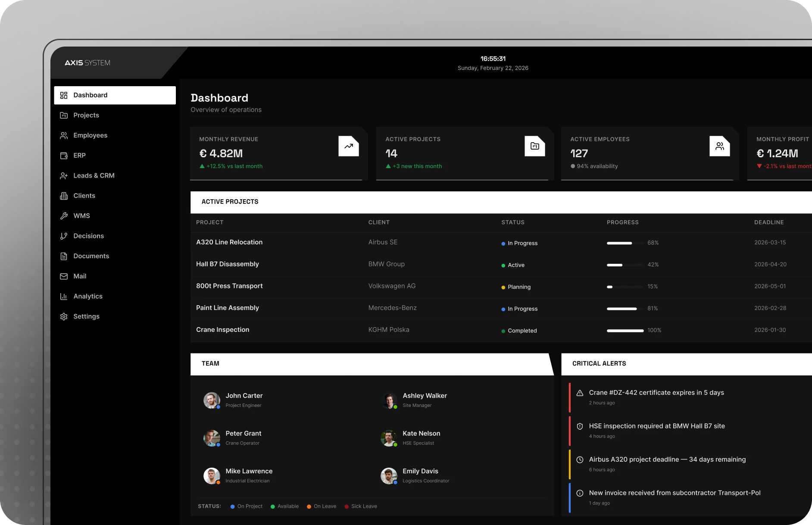Click the Monthly Revenue trend arrow icon
The height and width of the screenshot is (525, 812).
point(348,146)
